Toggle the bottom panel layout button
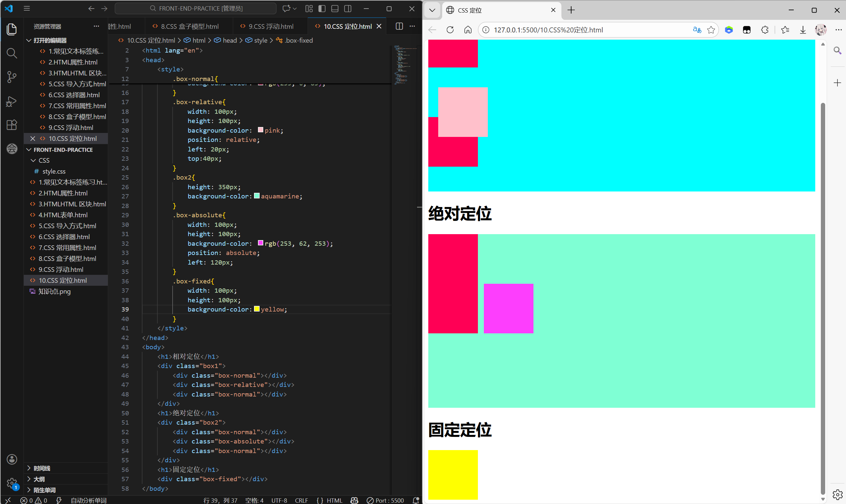Screen dimensions: 846x504 (335, 9)
